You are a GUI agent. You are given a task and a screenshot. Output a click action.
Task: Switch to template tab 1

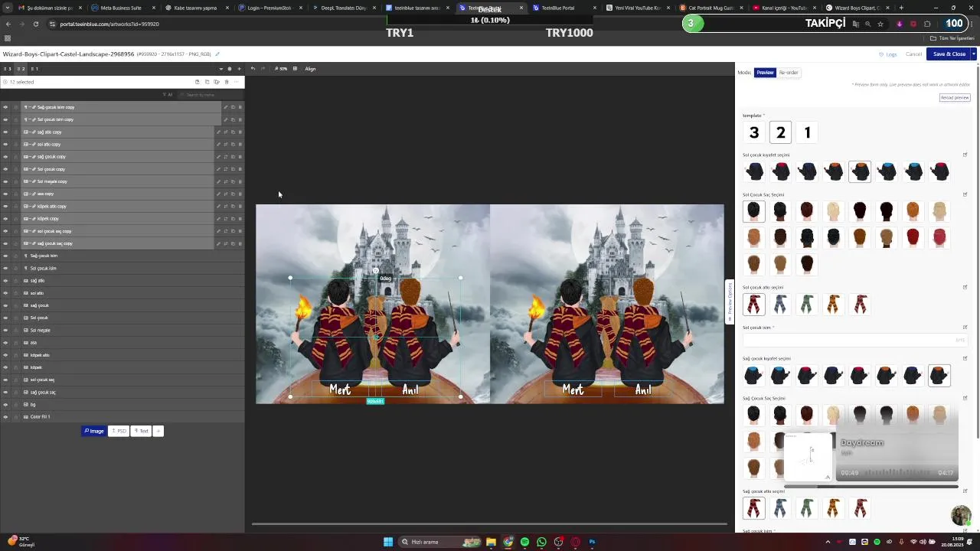(x=34, y=69)
